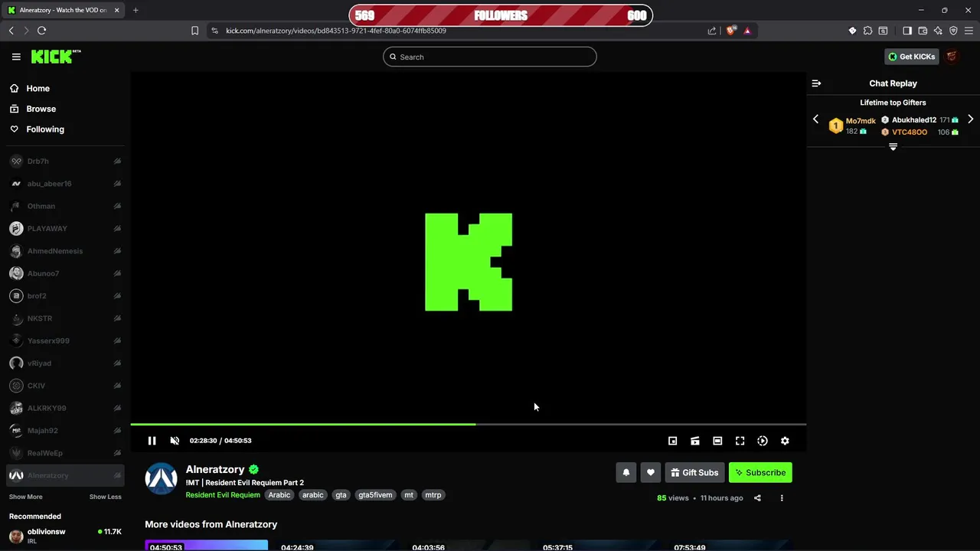Focus the Search field
Image resolution: width=980 pixels, height=551 pixels.
(x=490, y=57)
